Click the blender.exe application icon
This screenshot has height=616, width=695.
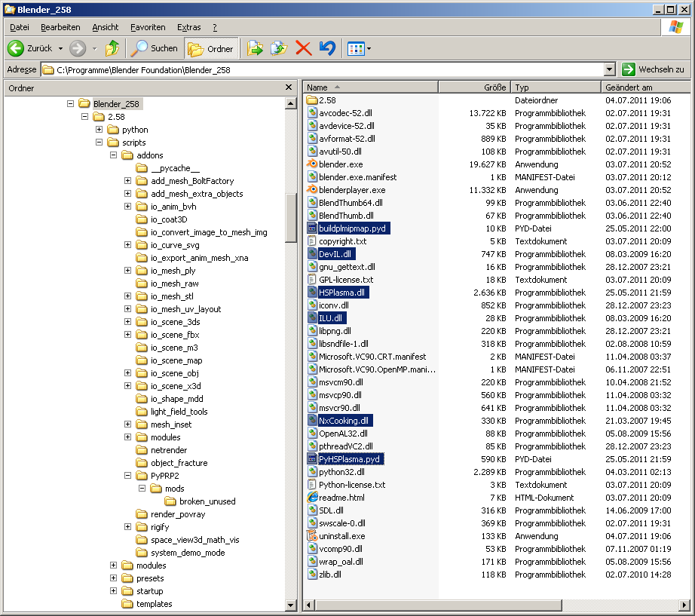pyautogui.click(x=312, y=164)
